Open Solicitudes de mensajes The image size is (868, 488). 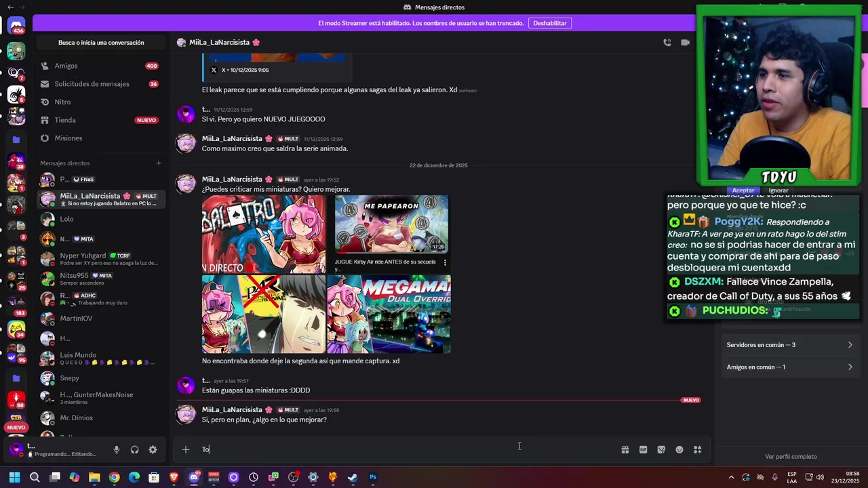100,84
